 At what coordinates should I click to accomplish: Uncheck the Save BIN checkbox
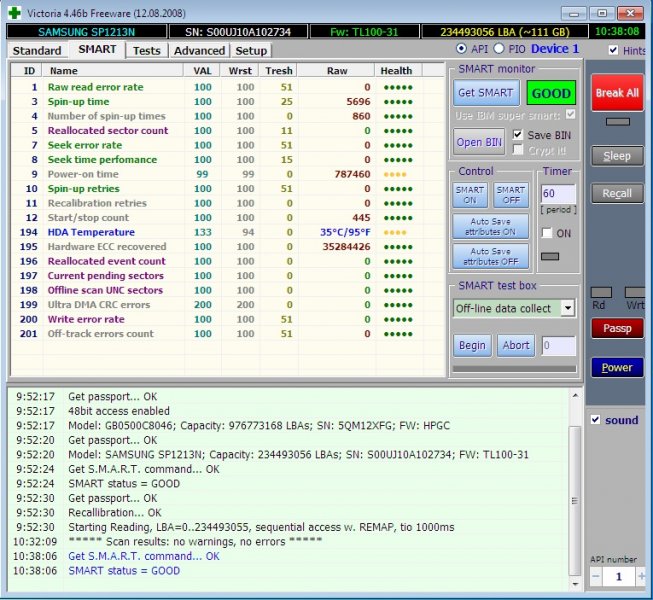click(x=518, y=134)
